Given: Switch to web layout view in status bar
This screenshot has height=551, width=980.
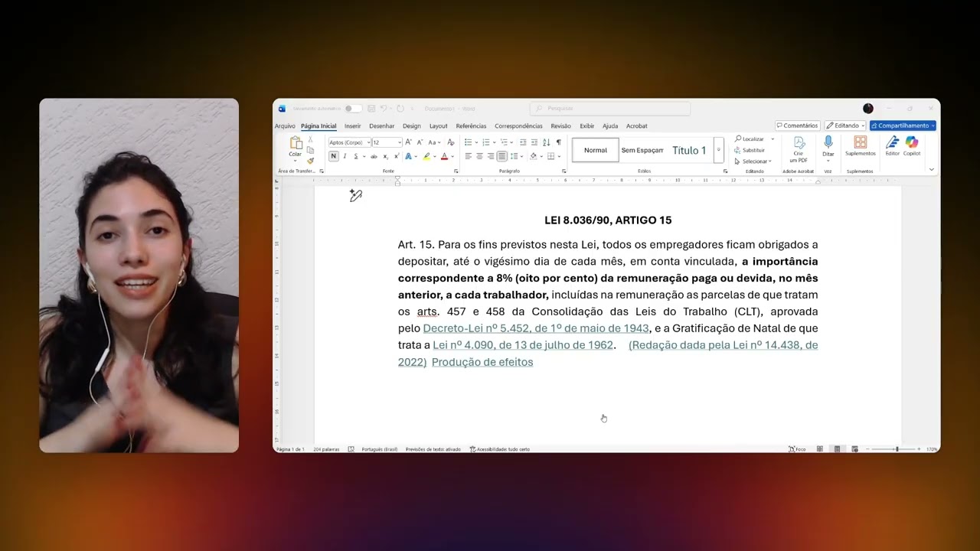Looking at the screenshot, I should click(x=854, y=449).
